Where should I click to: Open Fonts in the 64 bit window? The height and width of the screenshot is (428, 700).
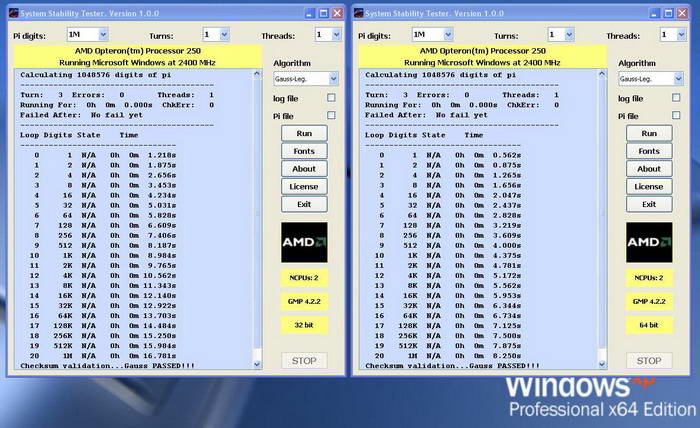coord(649,151)
